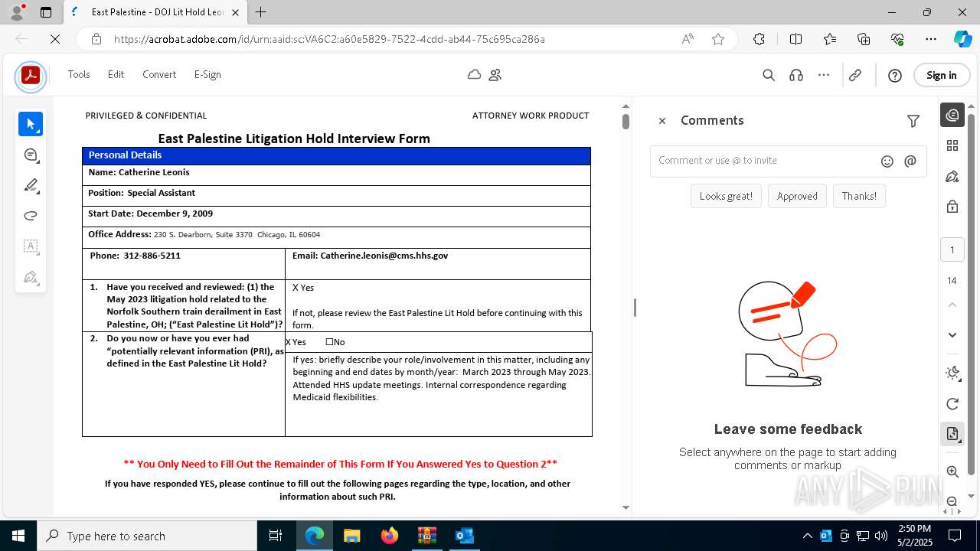The width and height of the screenshot is (980, 551).
Task: Pick the freehand draw tool
Action: tap(31, 216)
